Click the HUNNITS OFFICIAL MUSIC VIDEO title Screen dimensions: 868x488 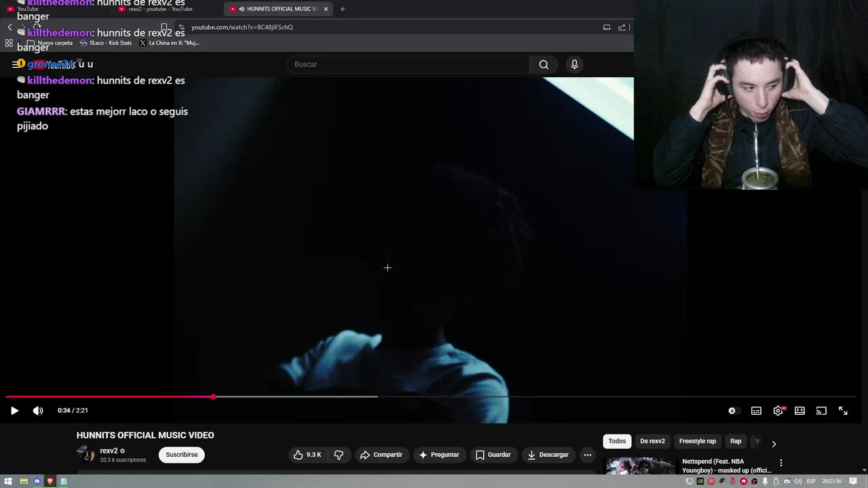(145, 435)
